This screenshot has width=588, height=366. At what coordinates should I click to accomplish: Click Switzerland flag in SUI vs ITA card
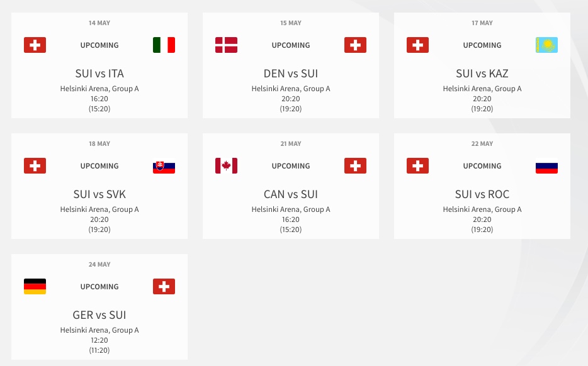coord(35,45)
